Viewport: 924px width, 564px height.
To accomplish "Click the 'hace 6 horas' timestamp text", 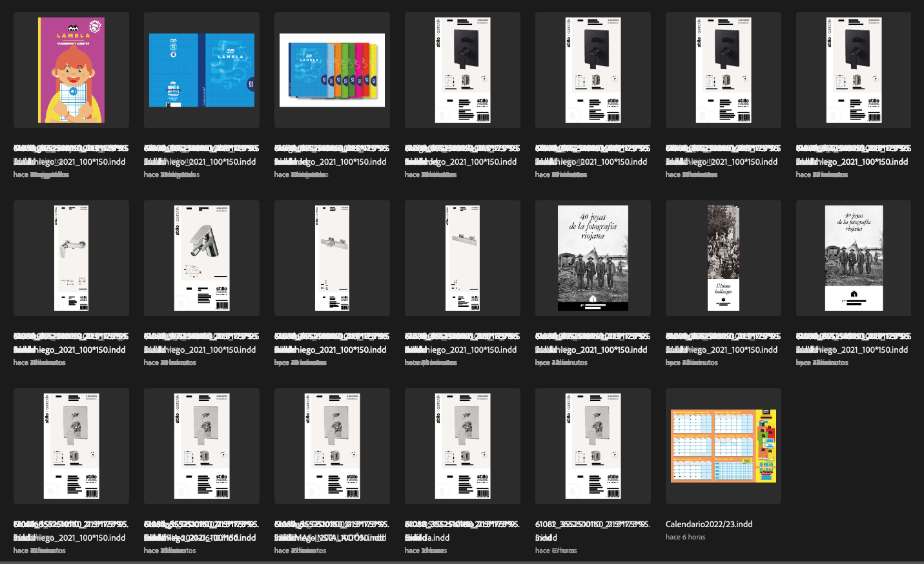I will tap(685, 537).
